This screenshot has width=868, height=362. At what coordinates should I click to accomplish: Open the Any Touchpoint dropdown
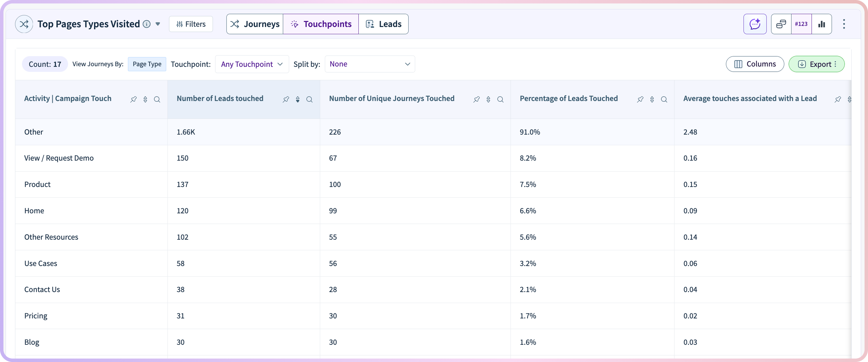(x=252, y=64)
